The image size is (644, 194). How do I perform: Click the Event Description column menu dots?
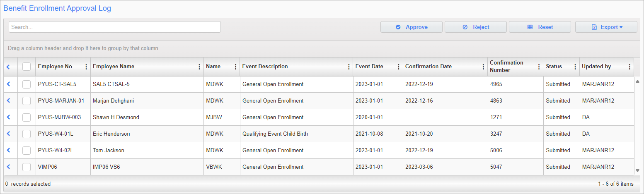(x=349, y=67)
